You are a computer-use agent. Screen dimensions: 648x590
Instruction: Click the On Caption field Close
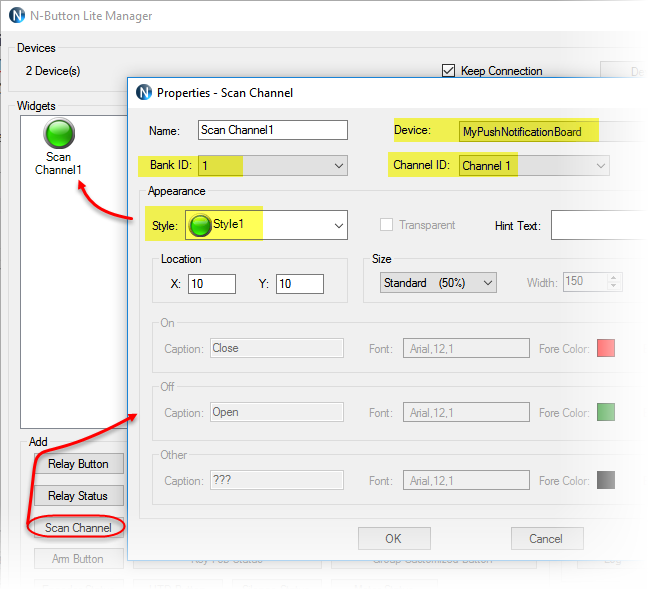[x=277, y=348]
